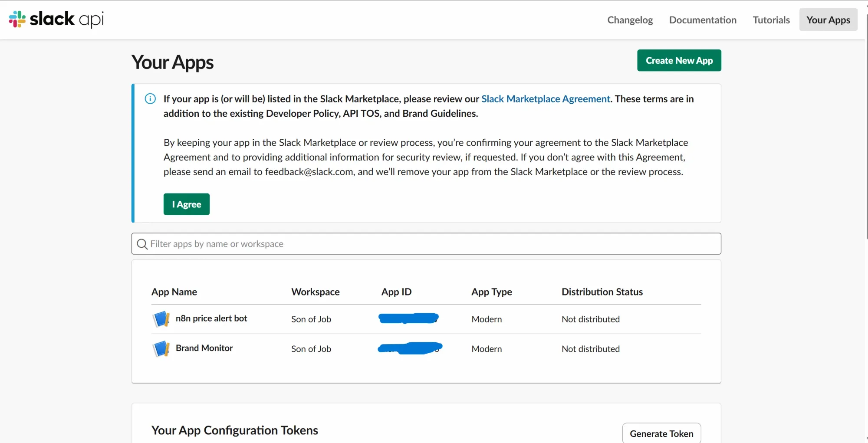868x443 pixels.
Task: Click the Workspace column header
Action: (316, 292)
